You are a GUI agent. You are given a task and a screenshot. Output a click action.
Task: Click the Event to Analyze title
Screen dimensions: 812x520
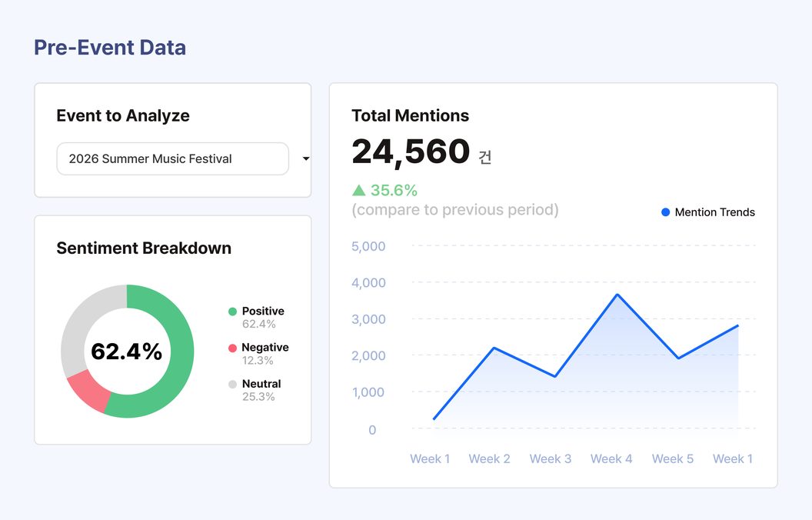[123, 115]
